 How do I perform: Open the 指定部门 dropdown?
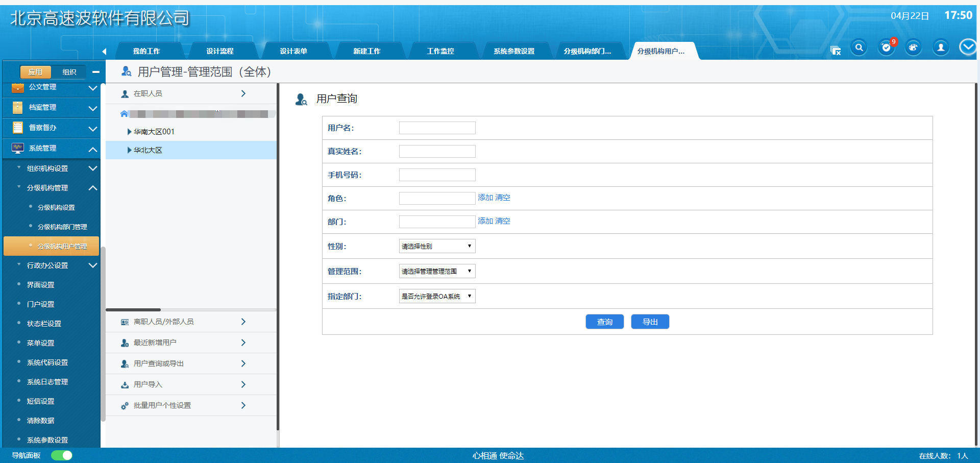pyautogui.click(x=437, y=296)
